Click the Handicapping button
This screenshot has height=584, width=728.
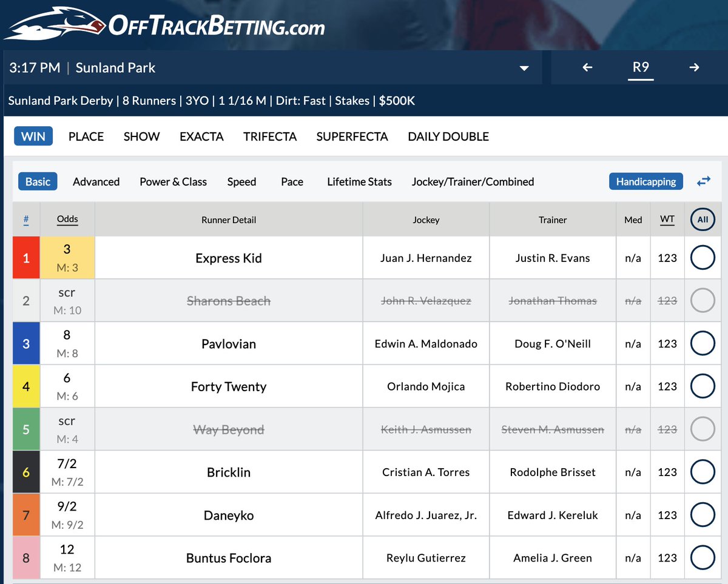click(x=645, y=181)
